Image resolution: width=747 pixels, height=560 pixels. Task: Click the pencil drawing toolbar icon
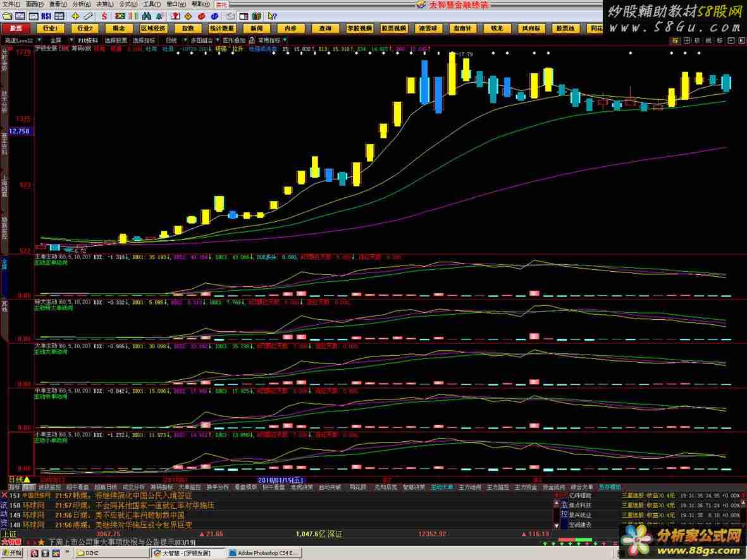(88, 16)
